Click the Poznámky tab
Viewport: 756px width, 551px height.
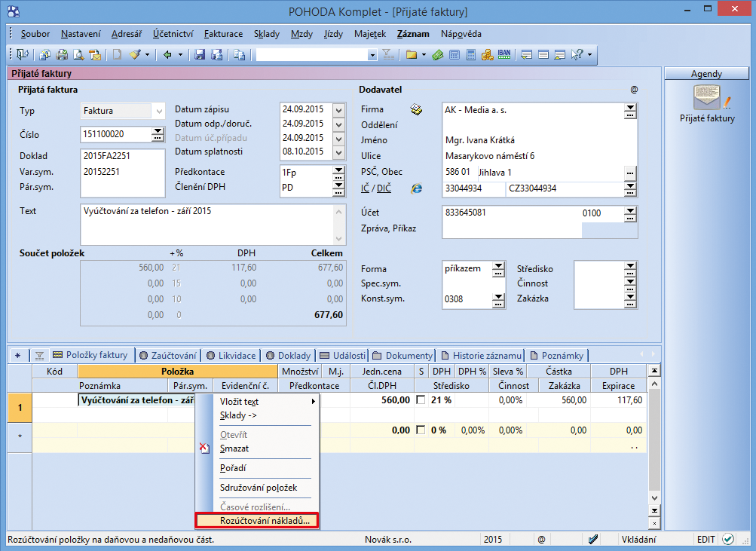click(x=557, y=356)
